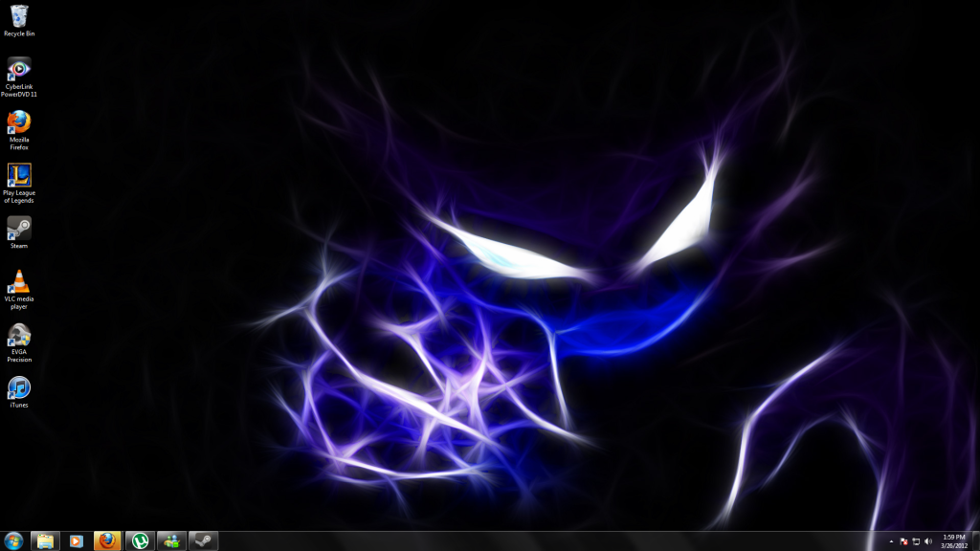Show hidden system tray icons
Viewport: 980px width, 551px height.
(x=891, y=541)
